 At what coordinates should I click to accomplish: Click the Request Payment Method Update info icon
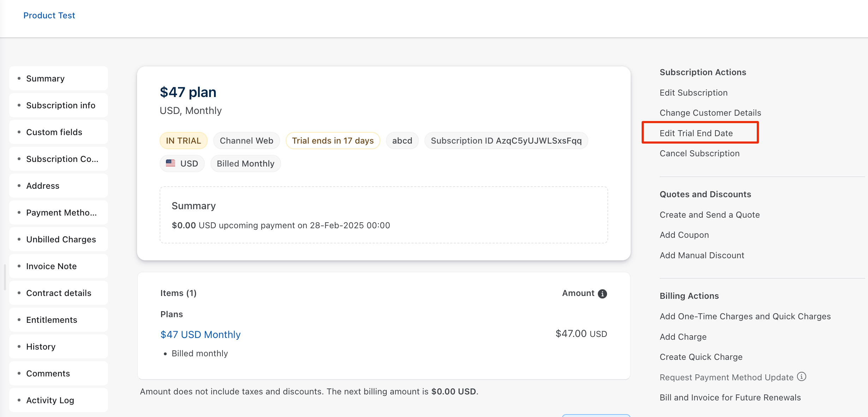[802, 377]
